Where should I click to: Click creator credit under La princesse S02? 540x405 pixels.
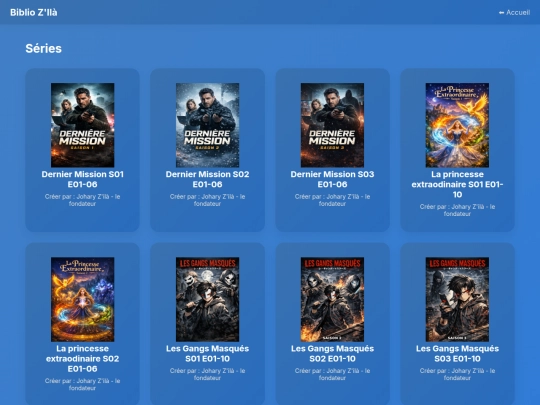click(83, 384)
